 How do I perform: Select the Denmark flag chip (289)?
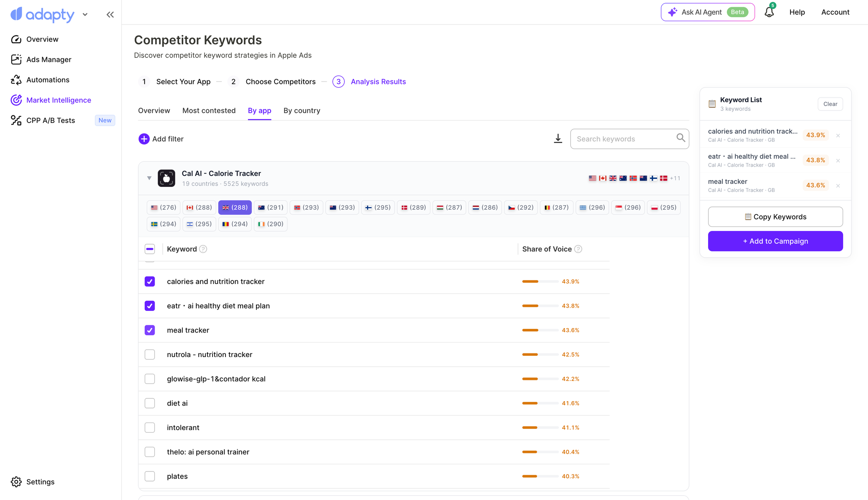pos(414,208)
